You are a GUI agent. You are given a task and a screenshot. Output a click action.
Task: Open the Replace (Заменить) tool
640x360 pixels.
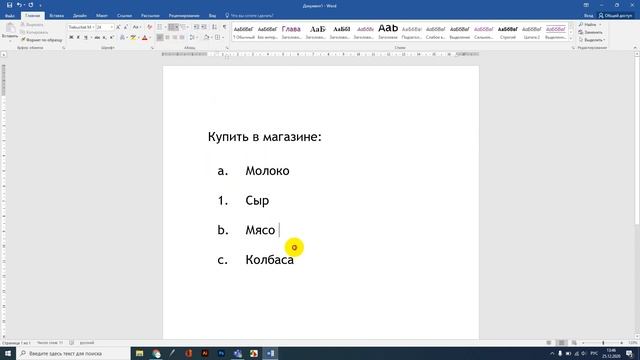pos(590,32)
